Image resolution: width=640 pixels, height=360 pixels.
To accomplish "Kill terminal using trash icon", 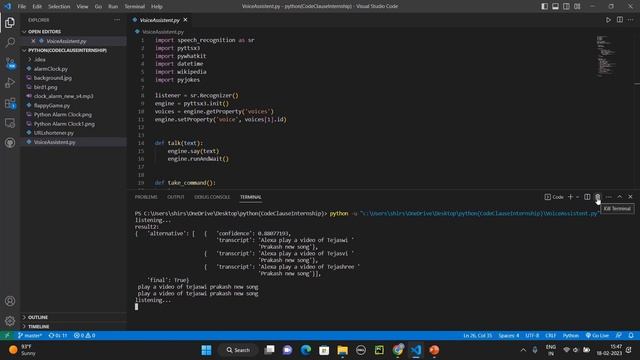I will (598, 197).
